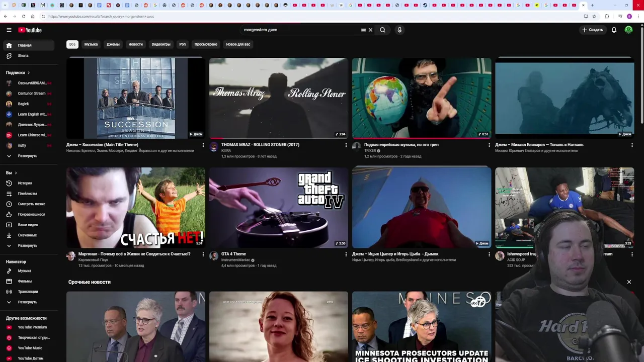Screen dimensions: 644x362
Task: Click the search input field
Action: point(299,30)
